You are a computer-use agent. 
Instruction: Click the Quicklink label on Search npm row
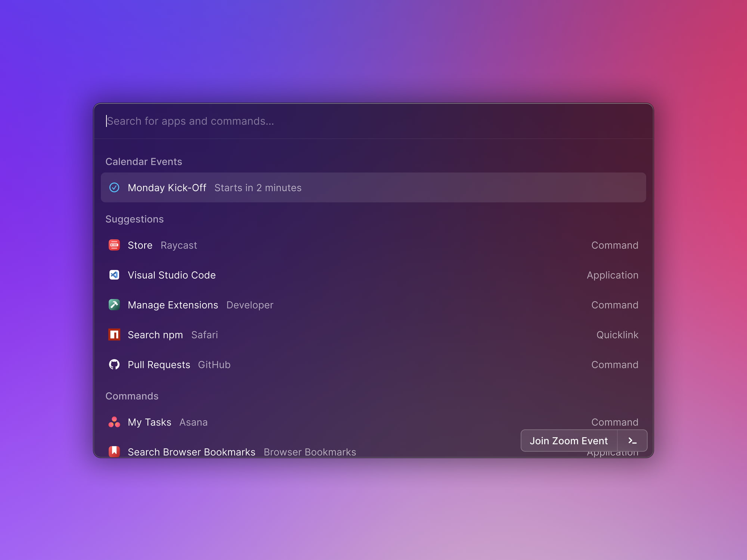point(617,335)
